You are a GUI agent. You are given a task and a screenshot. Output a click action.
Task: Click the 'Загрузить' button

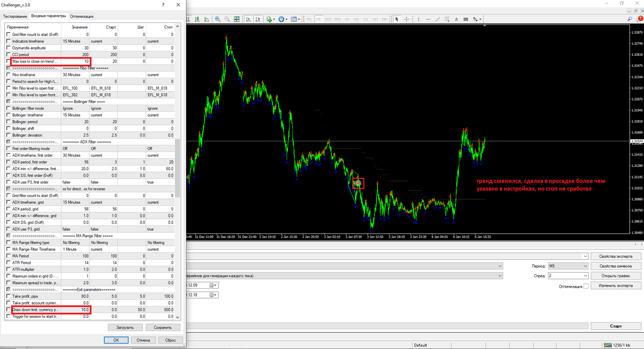click(125, 328)
